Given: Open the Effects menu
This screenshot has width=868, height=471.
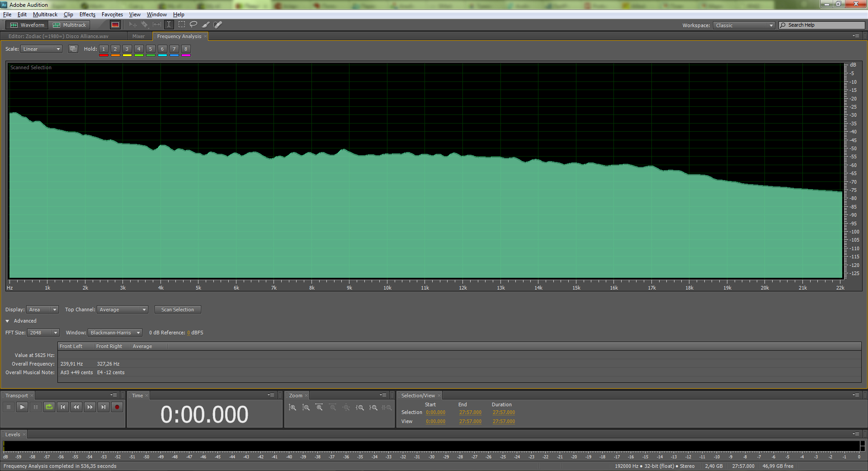Looking at the screenshot, I should [87, 14].
